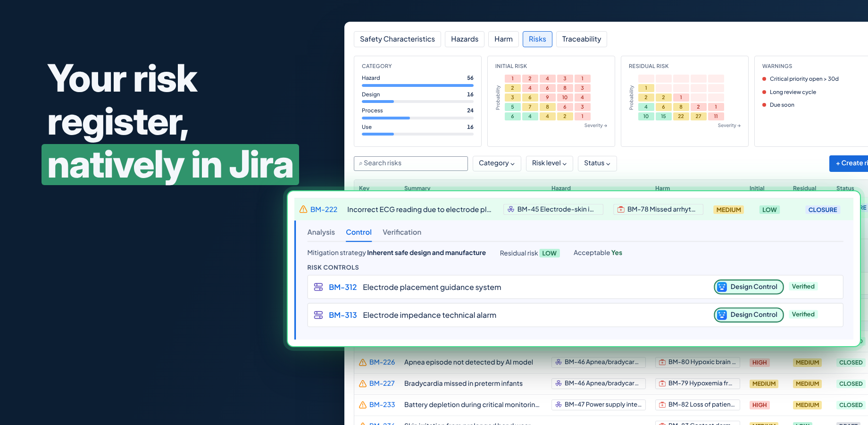Click Verified status of BM-313
The width and height of the screenshot is (868, 425).
point(803,314)
